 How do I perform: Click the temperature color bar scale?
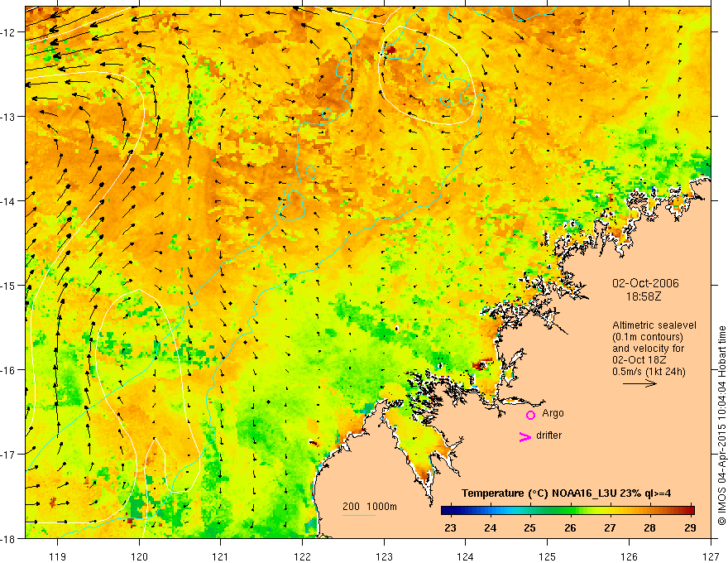click(568, 510)
